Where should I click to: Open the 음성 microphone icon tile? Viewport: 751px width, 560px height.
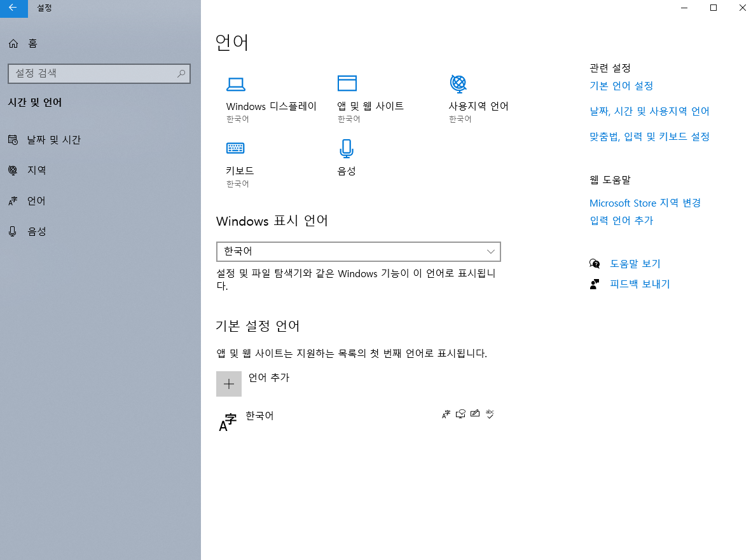tap(347, 149)
